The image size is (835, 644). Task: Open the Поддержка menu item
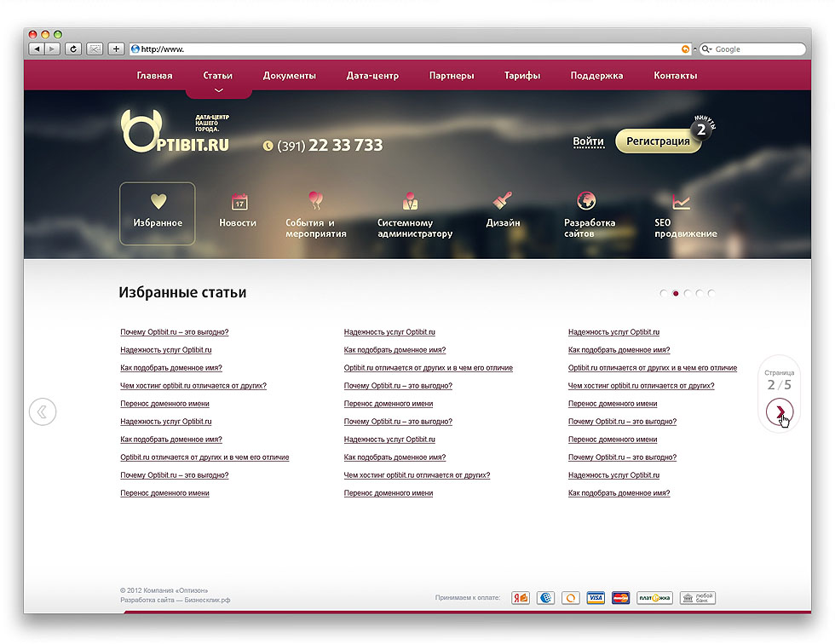[x=596, y=76]
